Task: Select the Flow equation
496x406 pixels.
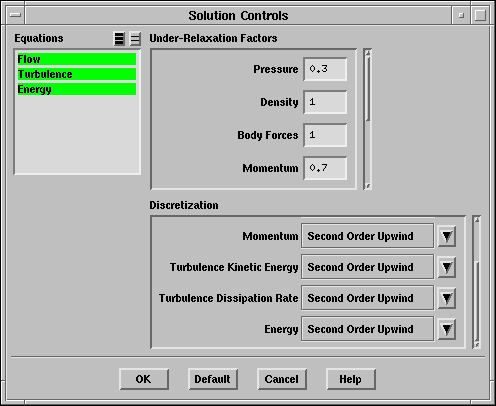Action: (x=77, y=59)
